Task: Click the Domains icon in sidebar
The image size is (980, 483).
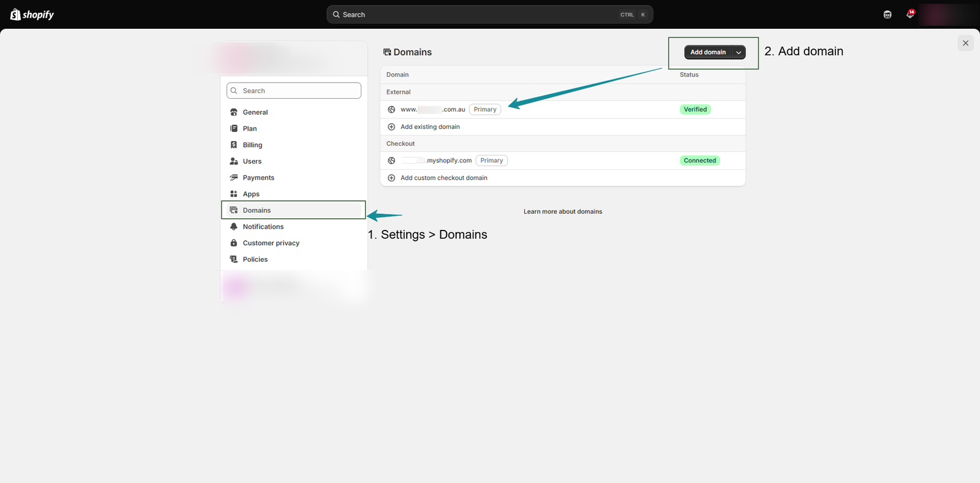Action: [x=233, y=210]
